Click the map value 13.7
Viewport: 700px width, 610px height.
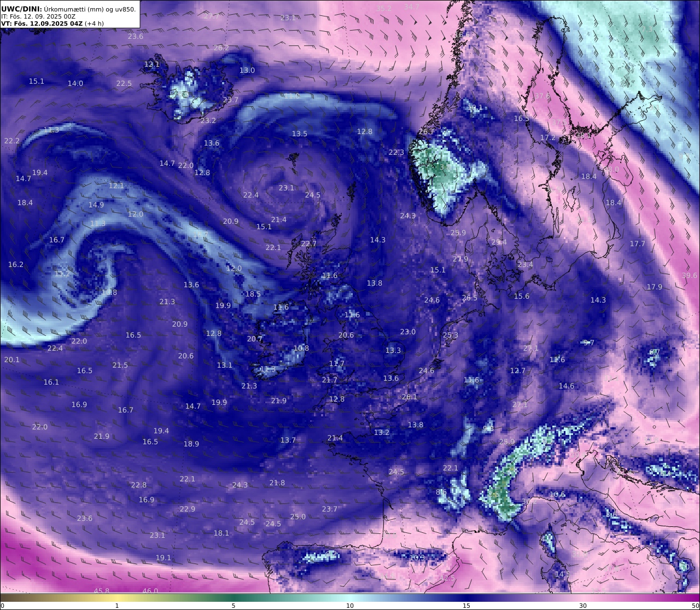288,440
